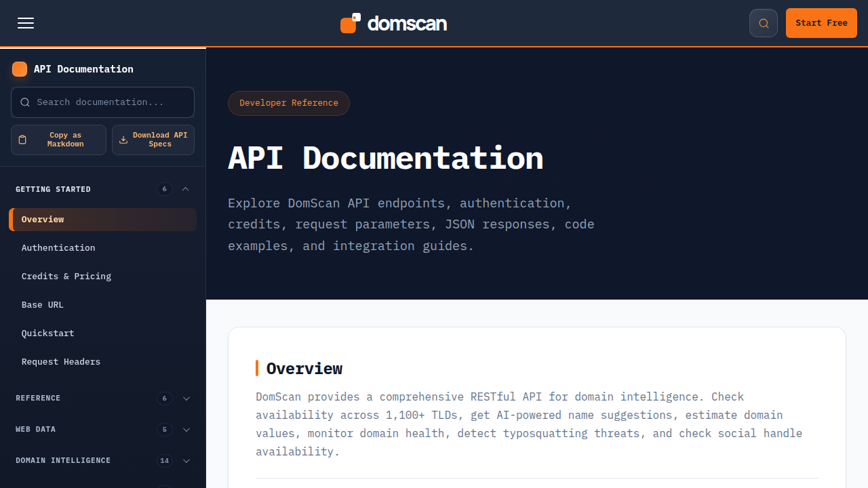Click the Web Data count badge 5
This screenshot has height=488, width=868.
point(164,430)
